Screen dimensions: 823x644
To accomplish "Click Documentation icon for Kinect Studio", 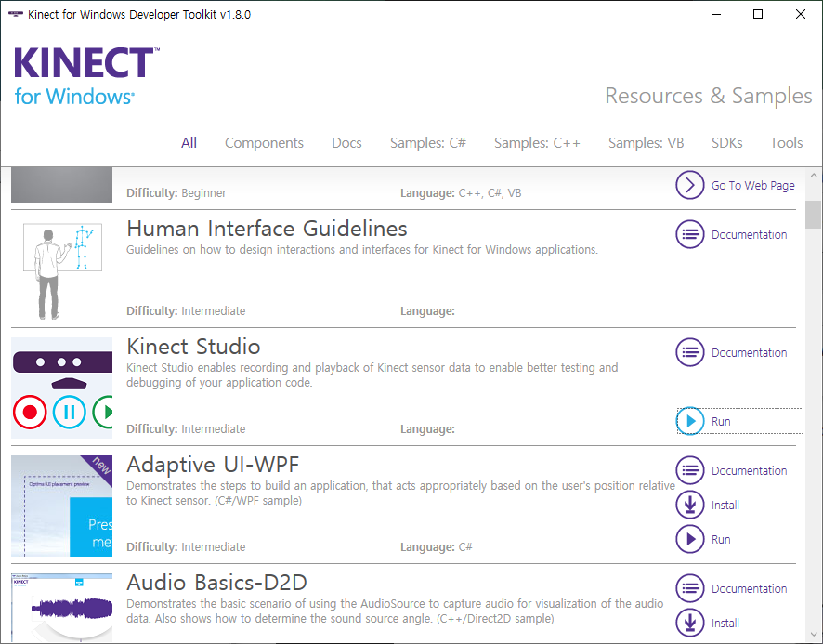I will [689, 352].
